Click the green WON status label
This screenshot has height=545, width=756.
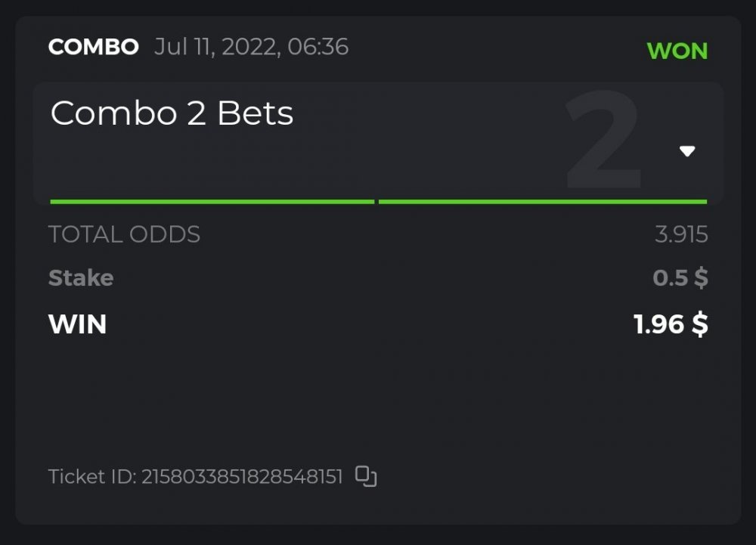[x=677, y=51]
